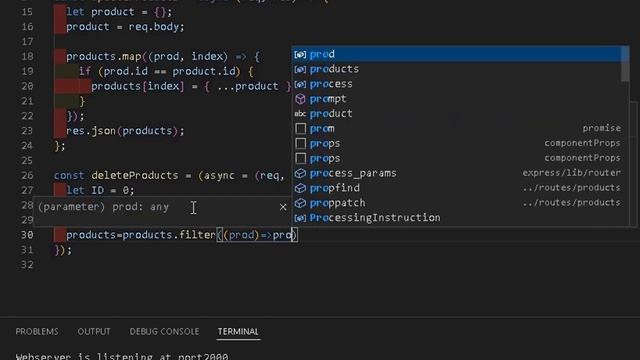Screen dimensions: 640x360
Task: Click 'products.filter' on line 30
Action: pos(169,235)
